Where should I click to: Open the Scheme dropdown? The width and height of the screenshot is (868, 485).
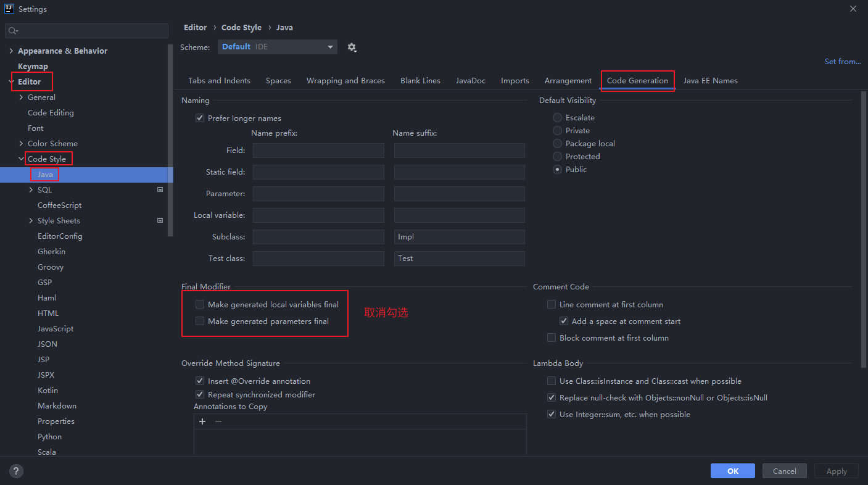pos(277,47)
